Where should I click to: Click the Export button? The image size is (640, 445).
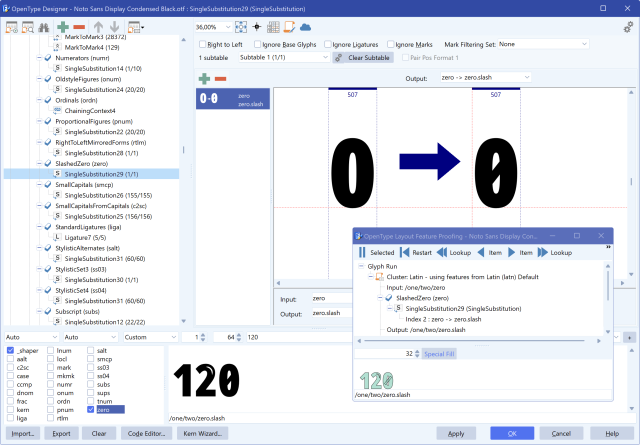pos(61,434)
